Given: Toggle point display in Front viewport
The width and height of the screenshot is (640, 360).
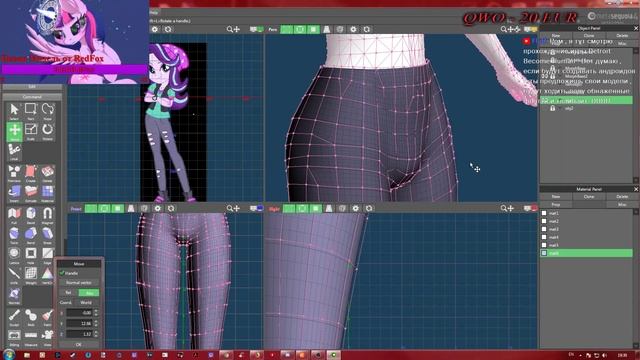Looking at the screenshot, I should (91, 209).
